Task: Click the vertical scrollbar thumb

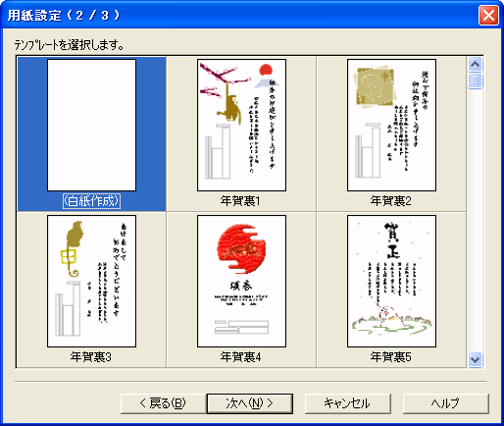Action: click(475, 80)
